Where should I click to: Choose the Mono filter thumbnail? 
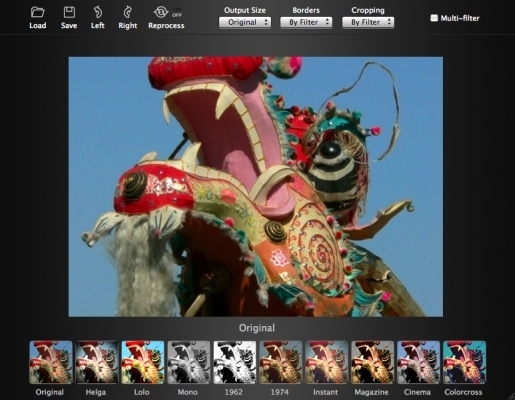pos(189,362)
